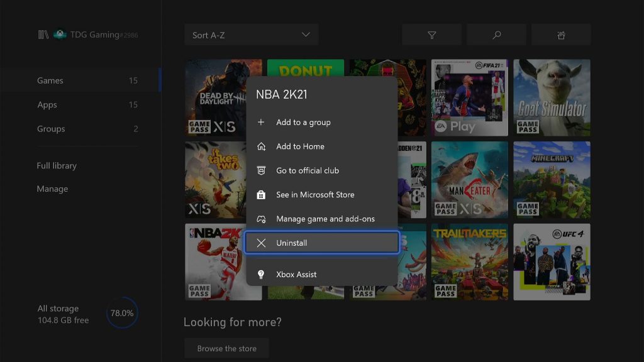Select the UFC 4 game tile

pos(552,262)
